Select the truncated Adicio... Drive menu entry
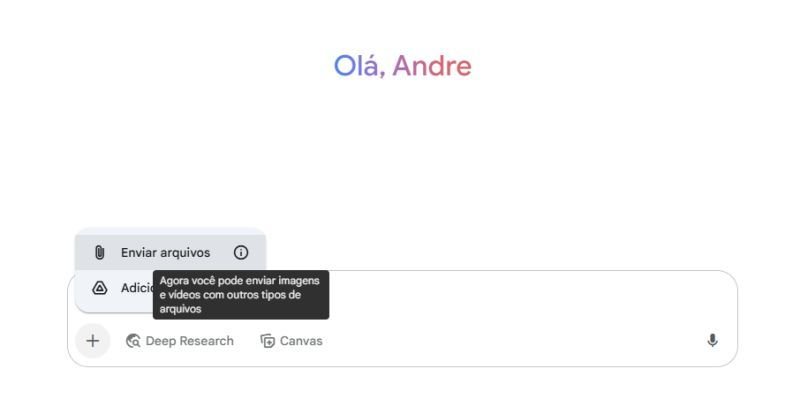 (x=114, y=288)
